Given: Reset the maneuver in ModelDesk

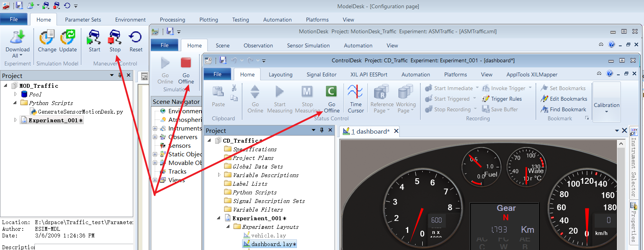Looking at the screenshot, I should pos(136,41).
